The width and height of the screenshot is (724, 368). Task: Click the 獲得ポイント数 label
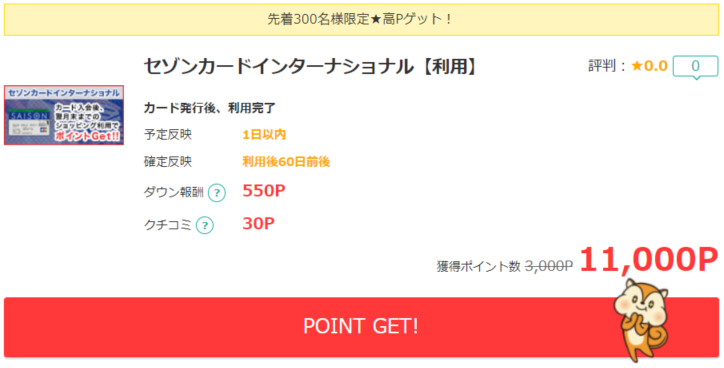coord(478,266)
